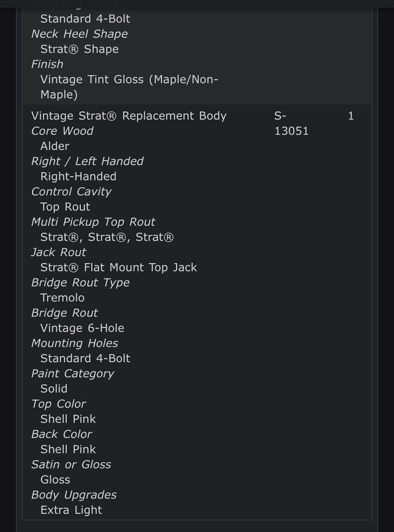Click the Vintage 6-Hole bridge rout value
The height and width of the screenshot is (532, 394).
click(82, 328)
